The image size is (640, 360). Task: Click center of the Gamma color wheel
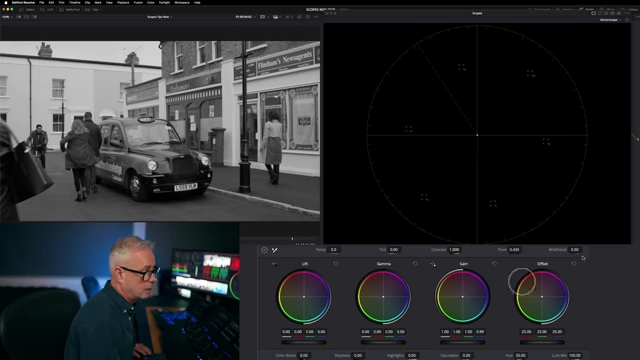pos(383,297)
